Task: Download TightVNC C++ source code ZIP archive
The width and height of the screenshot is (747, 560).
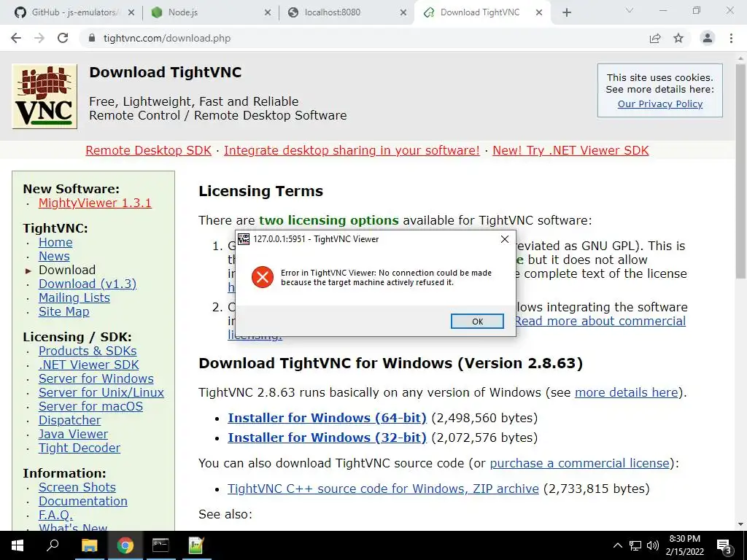Action: coord(383,489)
